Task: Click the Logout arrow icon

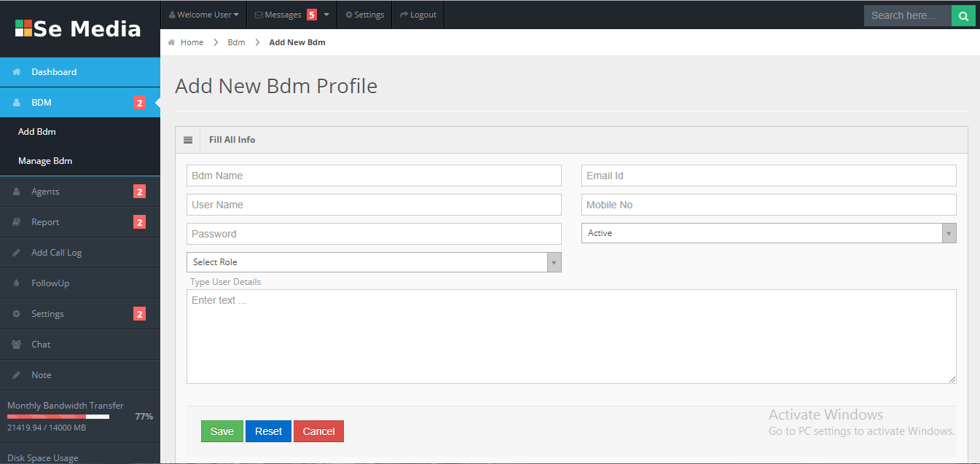Action: tap(404, 15)
